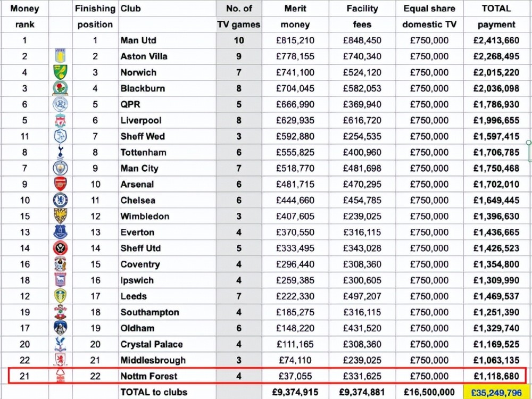Select the Tottenham crest icon

coord(60,153)
